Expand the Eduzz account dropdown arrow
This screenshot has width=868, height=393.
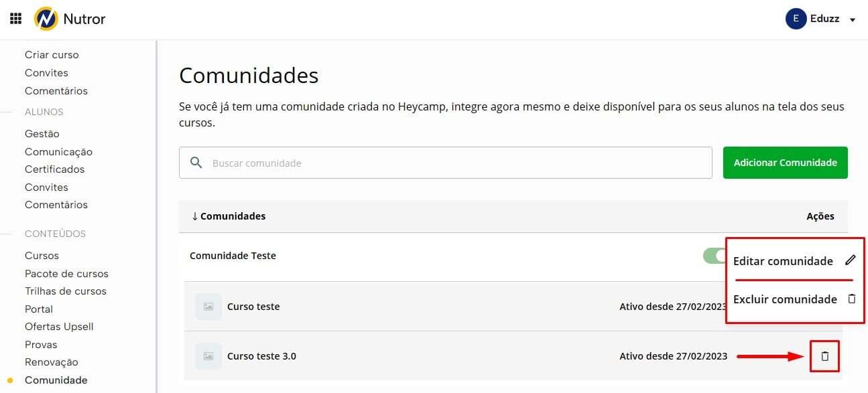[x=853, y=20]
